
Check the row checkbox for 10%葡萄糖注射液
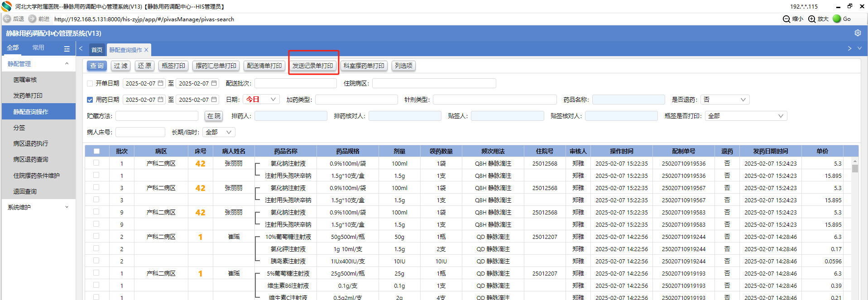[x=96, y=236]
